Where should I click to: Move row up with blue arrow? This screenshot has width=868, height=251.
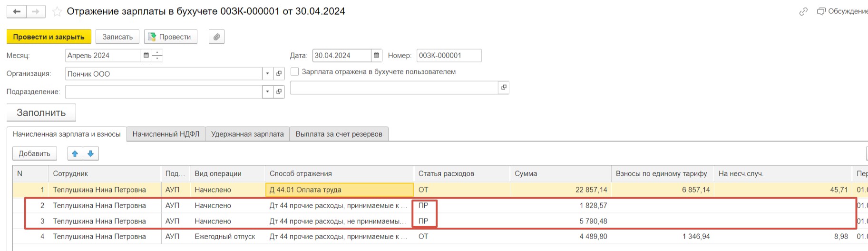(x=75, y=153)
